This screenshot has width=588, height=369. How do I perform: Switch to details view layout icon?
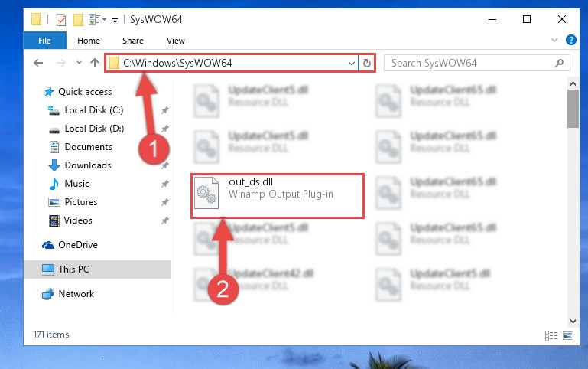coord(551,335)
